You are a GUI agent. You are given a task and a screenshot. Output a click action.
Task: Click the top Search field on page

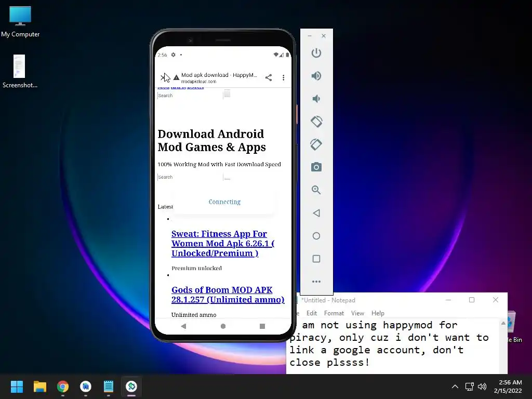click(x=190, y=96)
